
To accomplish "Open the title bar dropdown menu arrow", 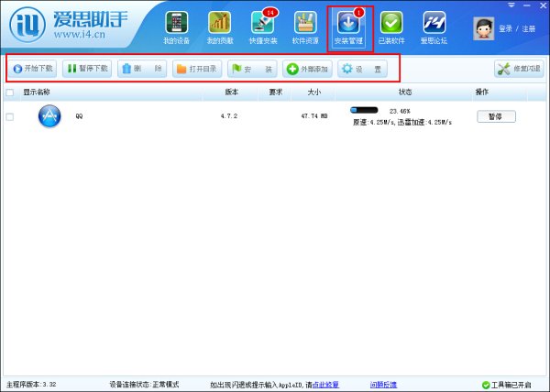I will [x=511, y=5].
